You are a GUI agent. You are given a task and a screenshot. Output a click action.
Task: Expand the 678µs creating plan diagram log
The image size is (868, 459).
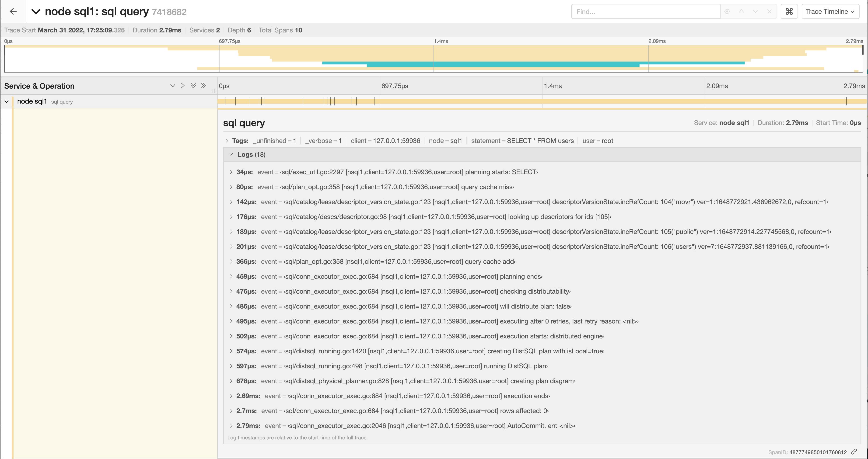click(x=231, y=381)
